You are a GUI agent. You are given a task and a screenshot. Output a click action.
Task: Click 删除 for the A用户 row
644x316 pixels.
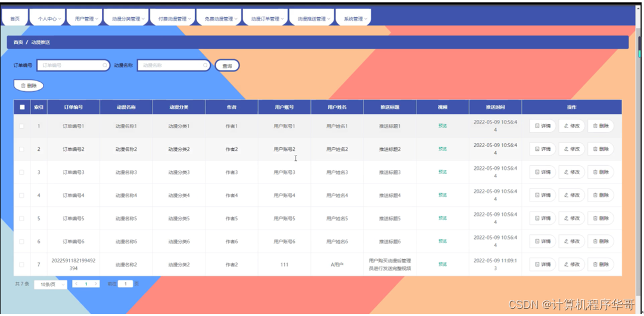pyautogui.click(x=601, y=264)
